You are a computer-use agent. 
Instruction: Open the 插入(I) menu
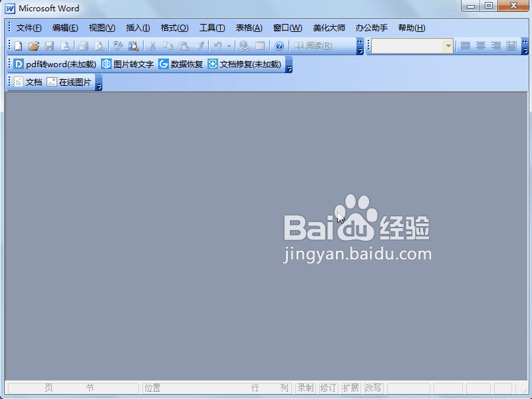click(138, 28)
